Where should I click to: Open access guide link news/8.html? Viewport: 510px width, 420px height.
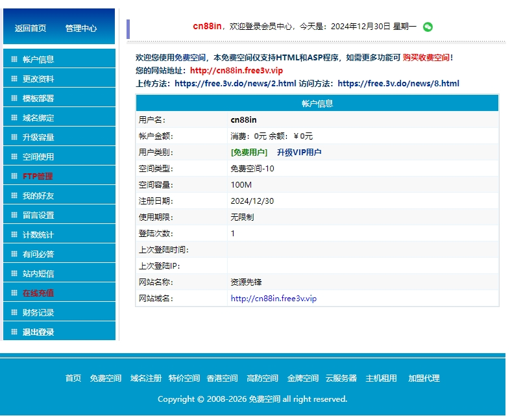(398, 84)
